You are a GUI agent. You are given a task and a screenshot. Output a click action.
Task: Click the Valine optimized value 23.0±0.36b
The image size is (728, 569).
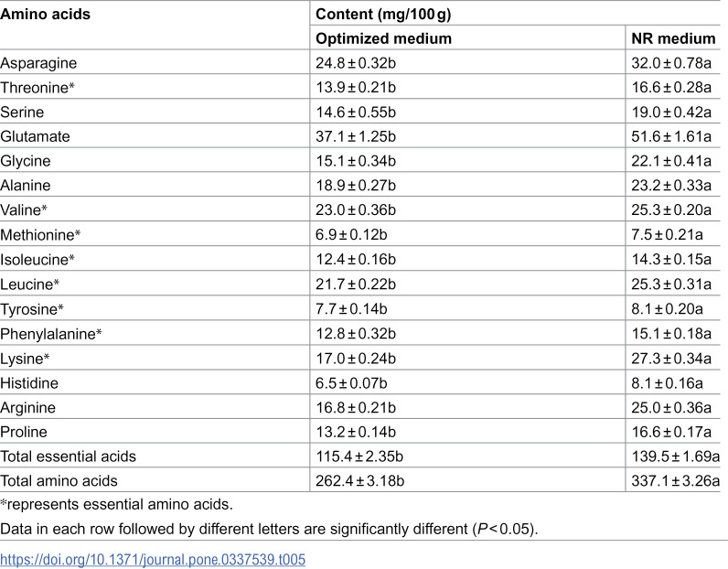356,209
